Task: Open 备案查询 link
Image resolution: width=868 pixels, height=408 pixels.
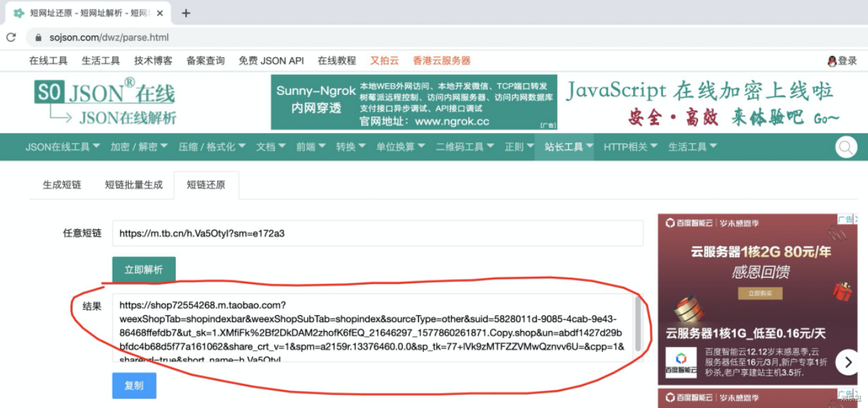Action: click(205, 61)
